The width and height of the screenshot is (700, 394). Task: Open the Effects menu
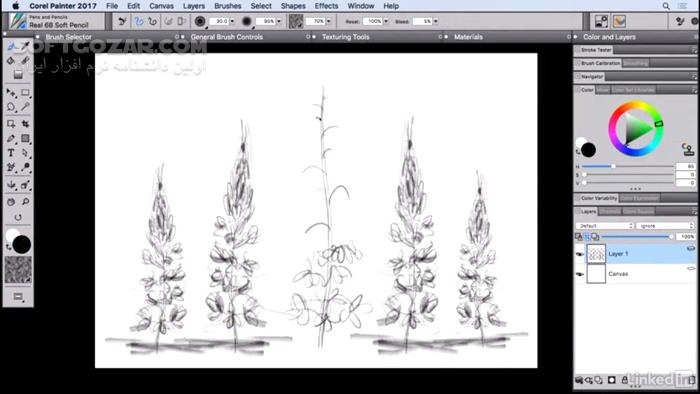click(326, 6)
